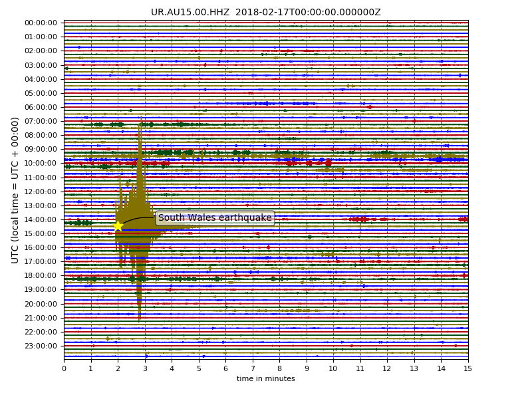Click the 18:00:00 time tick label
The width and height of the screenshot is (532, 399).
click(x=41, y=275)
